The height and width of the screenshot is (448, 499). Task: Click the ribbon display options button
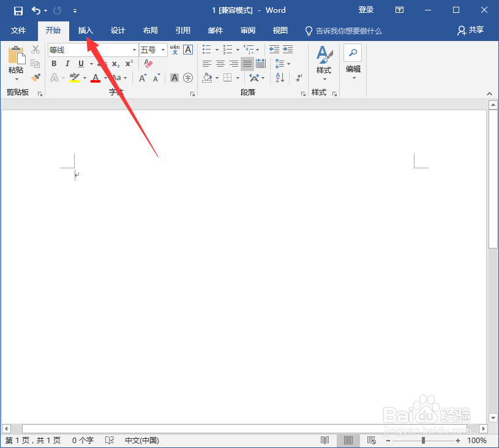tap(399, 10)
